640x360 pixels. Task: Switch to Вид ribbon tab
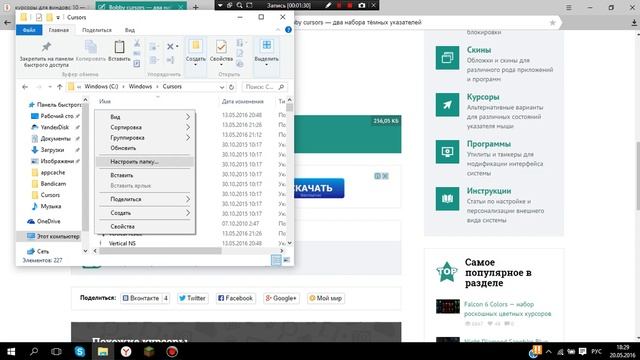(x=130, y=30)
